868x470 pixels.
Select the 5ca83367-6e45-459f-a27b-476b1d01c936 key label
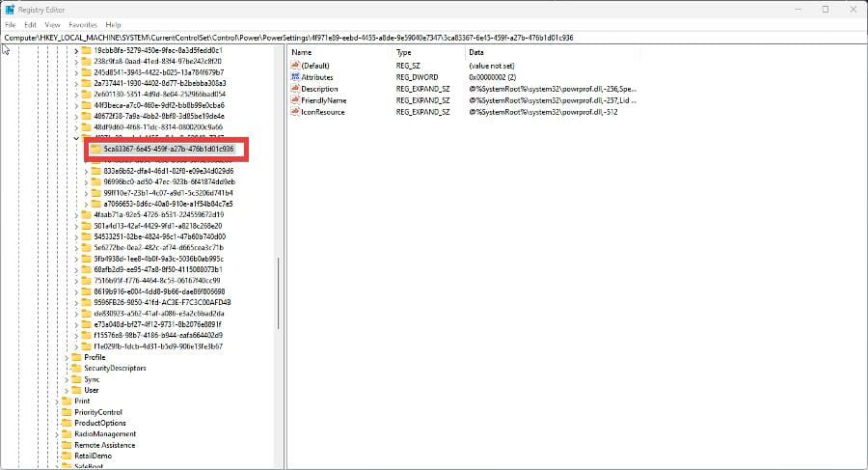point(168,149)
